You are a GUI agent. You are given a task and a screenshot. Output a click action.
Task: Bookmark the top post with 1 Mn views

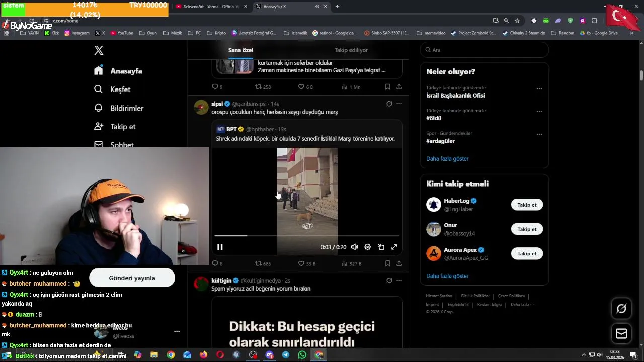tap(387, 87)
